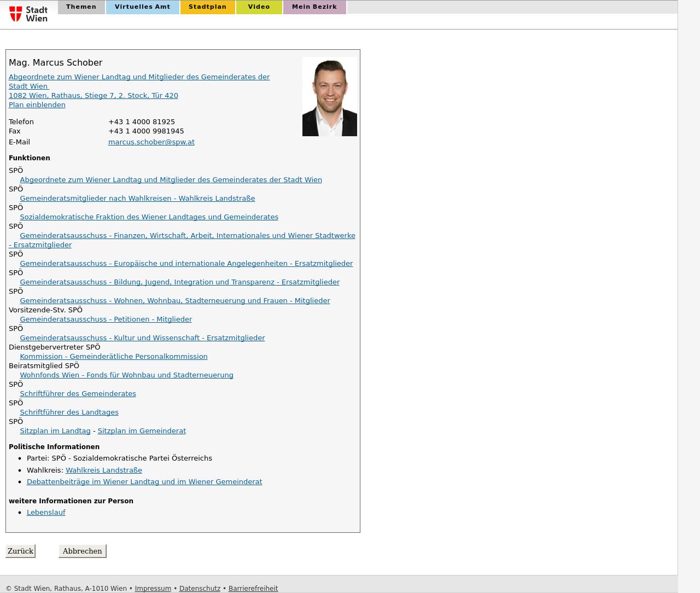The width and height of the screenshot is (700, 593).
Task: Email marcus.schober@spw.at link
Action: pos(151,142)
